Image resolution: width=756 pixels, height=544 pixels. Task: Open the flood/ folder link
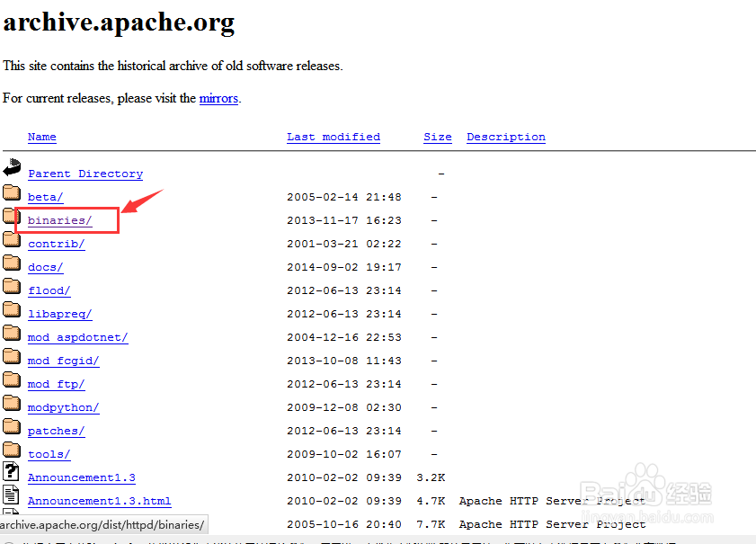click(x=49, y=290)
